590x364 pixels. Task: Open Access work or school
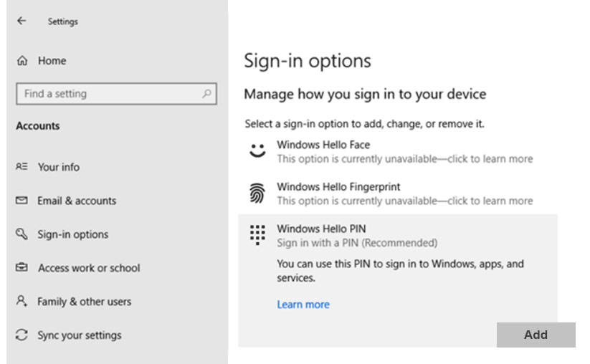point(89,268)
